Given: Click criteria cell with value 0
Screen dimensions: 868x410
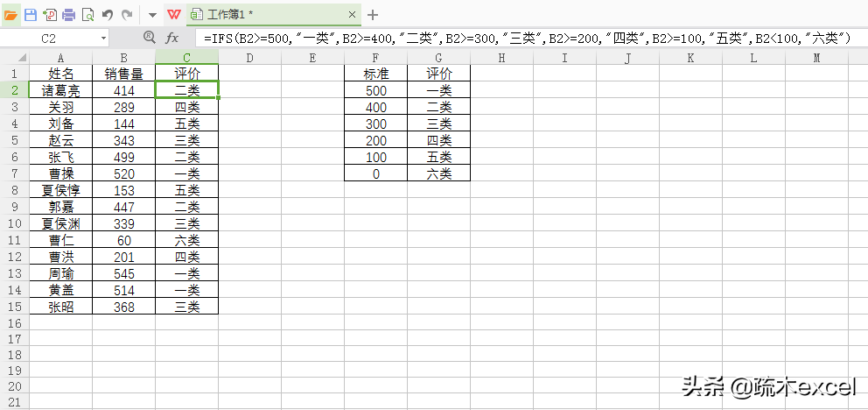Looking at the screenshot, I should pos(376,173).
